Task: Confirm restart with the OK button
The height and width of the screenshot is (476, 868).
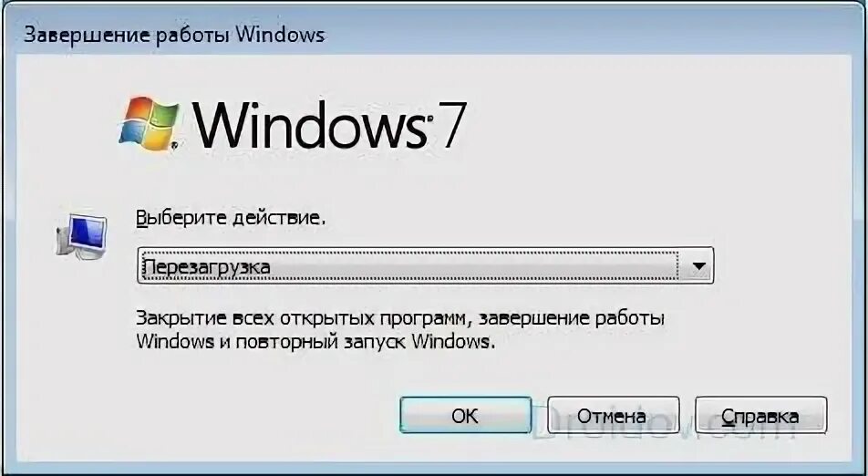Action: [x=466, y=415]
